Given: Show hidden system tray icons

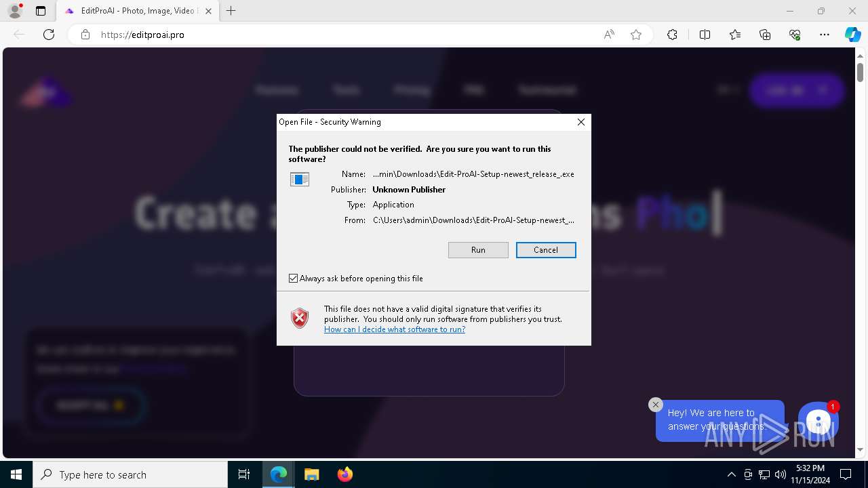Looking at the screenshot, I should pyautogui.click(x=731, y=474).
